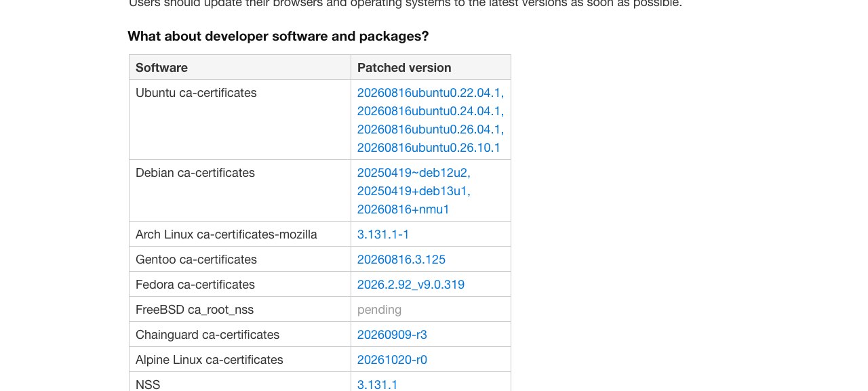
Task: Click the "FreeBSD ca_root_nss" cell
Action: pyautogui.click(x=240, y=310)
